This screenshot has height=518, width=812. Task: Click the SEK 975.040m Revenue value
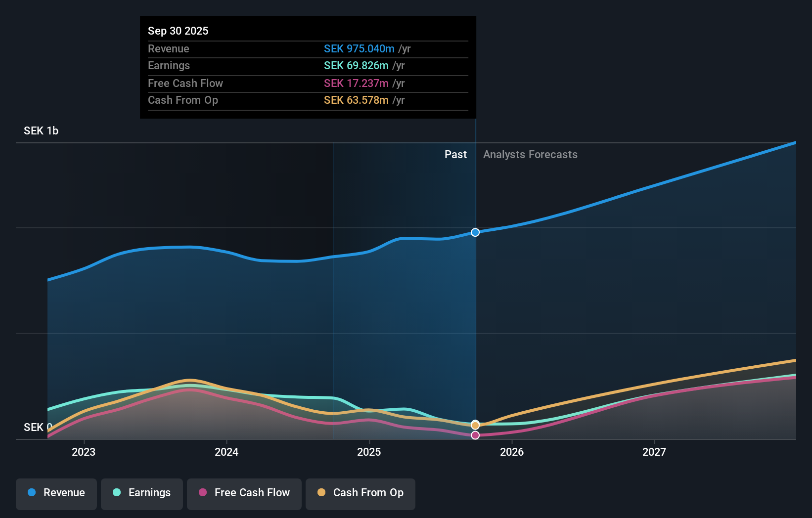click(360, 49)
